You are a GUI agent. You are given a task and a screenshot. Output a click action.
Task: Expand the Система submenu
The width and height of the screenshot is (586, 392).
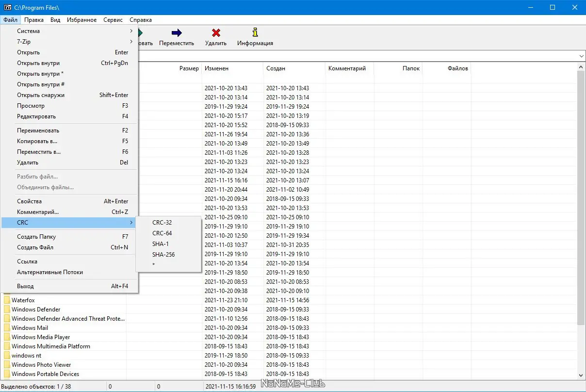tap(70, 31)
